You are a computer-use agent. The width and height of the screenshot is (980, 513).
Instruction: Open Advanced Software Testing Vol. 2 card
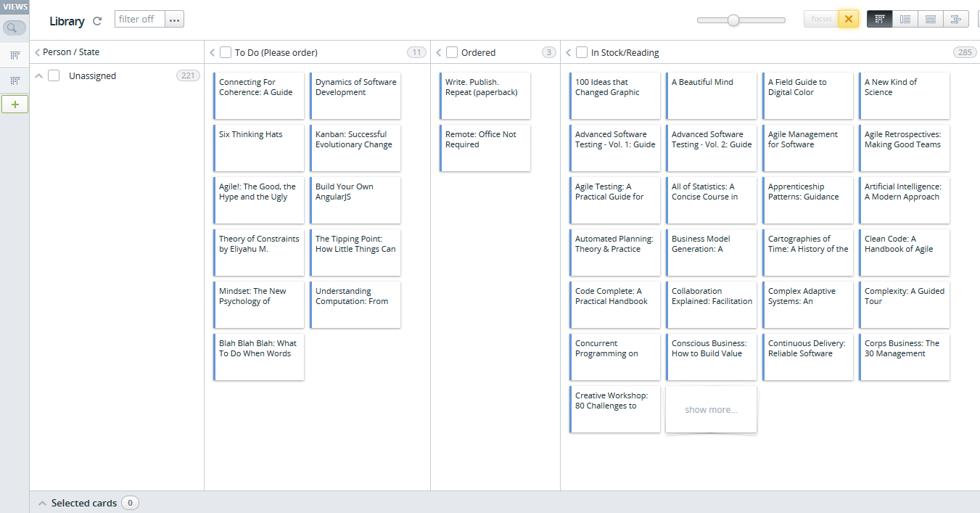coord(712,148)
